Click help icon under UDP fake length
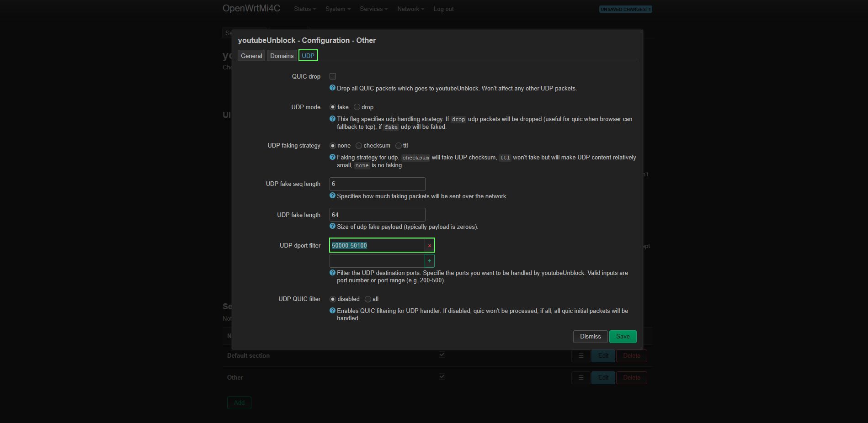This screenshot has height=423, width=868. coord(332,226)
